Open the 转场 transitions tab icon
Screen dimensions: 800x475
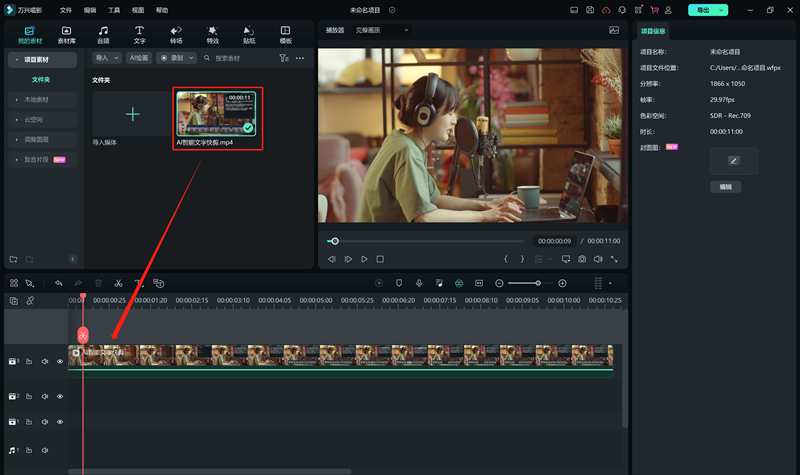click(176, 35)
